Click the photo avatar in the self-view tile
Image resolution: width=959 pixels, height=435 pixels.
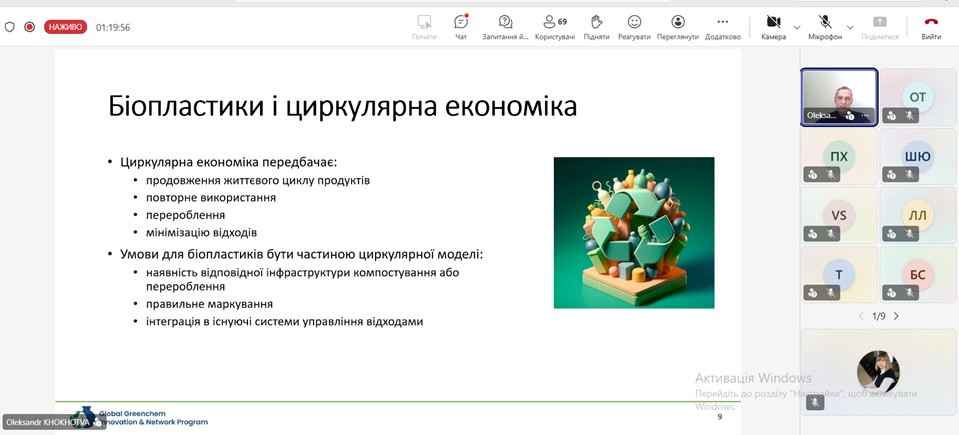point(878,371)
